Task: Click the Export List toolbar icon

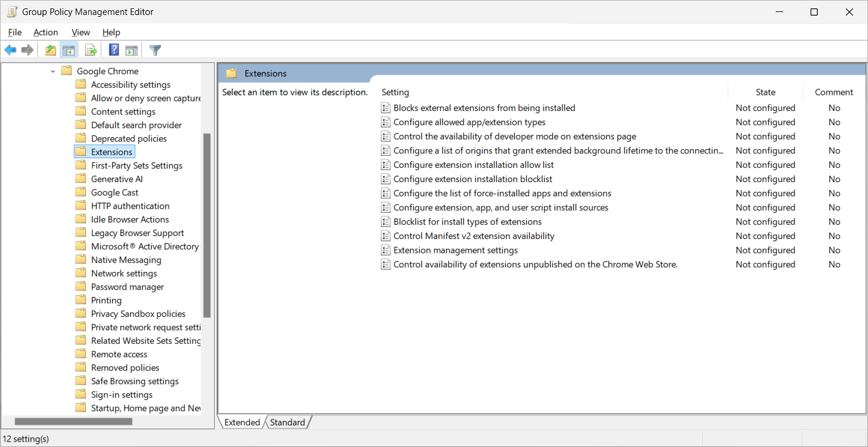Action: [x=91, y=50]
